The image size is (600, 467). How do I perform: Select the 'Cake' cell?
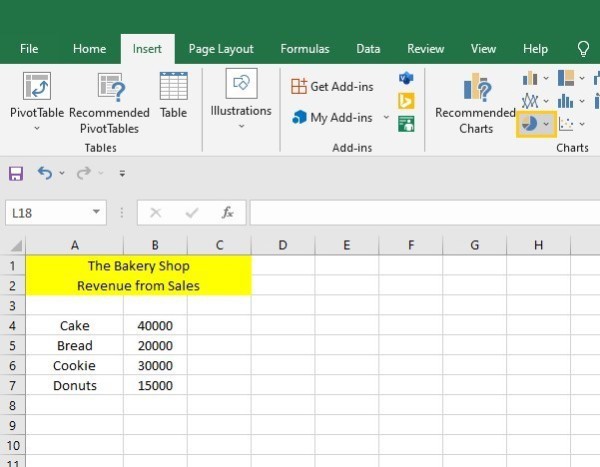pos(75,325)
